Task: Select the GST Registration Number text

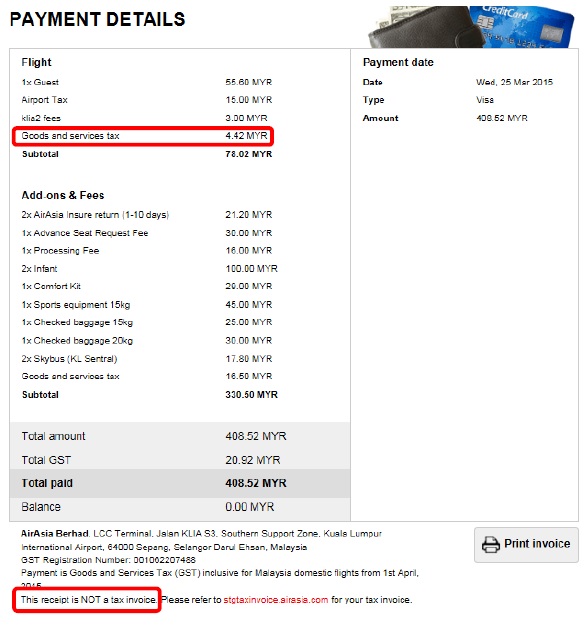Action: (x=108, y=560)
